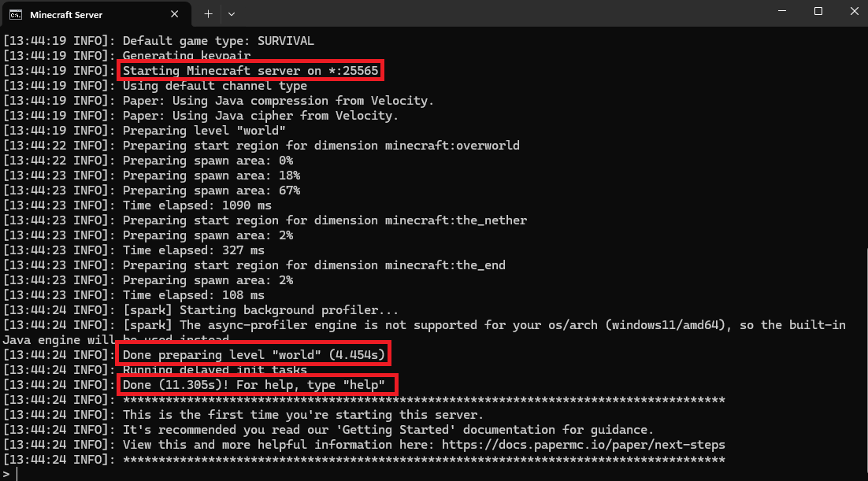Minimize the terminal window
868x481 pixels.
point(781,11)
